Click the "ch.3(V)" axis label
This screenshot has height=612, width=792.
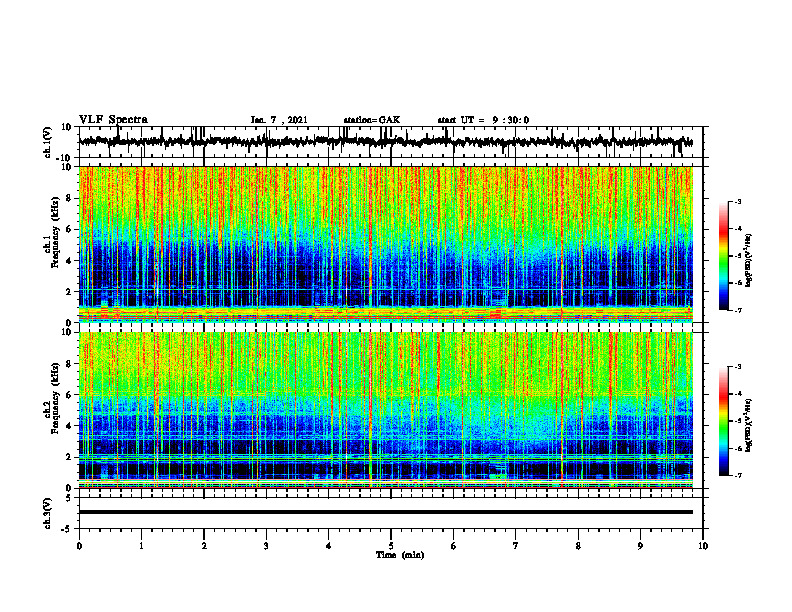(48, 513)
